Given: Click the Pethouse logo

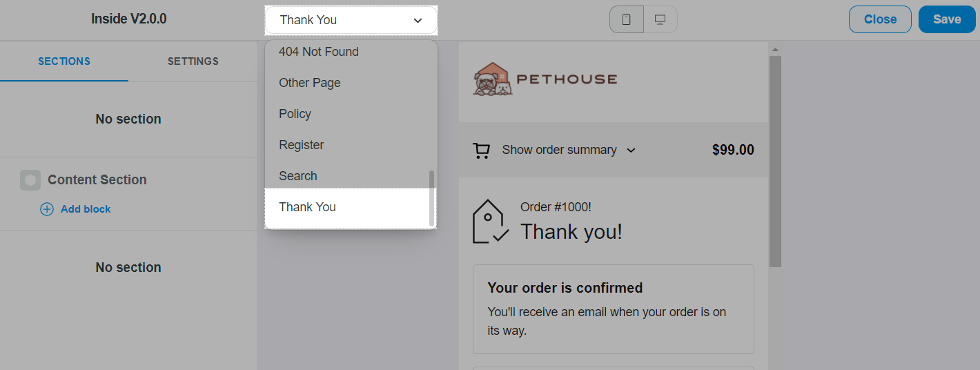Looking at the screenshot, I should pyautogui.click(x=545, y=80).
